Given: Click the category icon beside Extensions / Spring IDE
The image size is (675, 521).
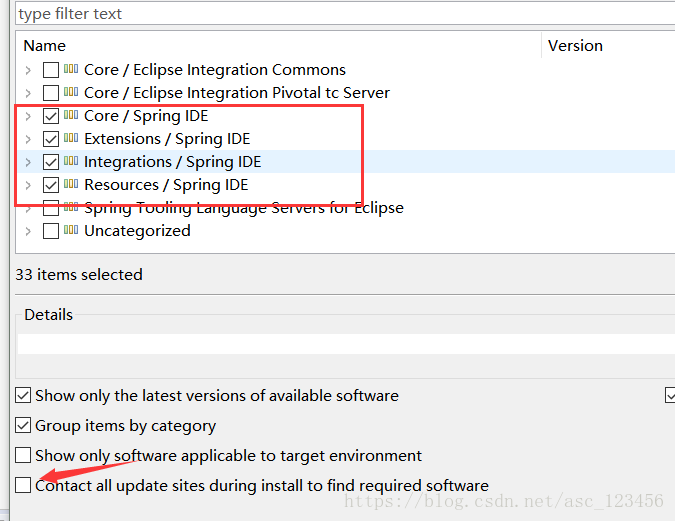Looking at the screenshot, I should point(71,138).
